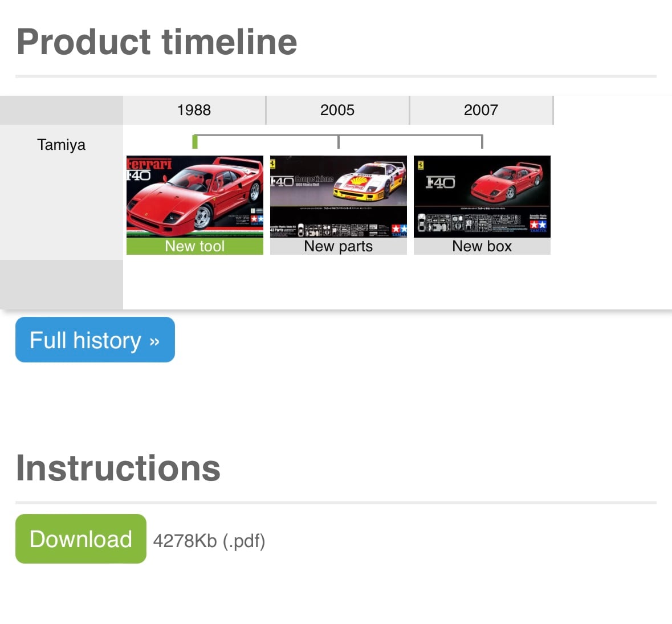The width and height of the screenshot is (672, 624).
Task: Click the Instructions heading
Action: point(119,468)
